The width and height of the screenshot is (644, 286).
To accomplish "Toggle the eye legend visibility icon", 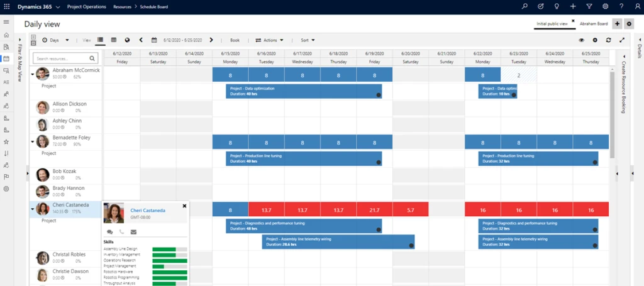I will pos(582,40).
